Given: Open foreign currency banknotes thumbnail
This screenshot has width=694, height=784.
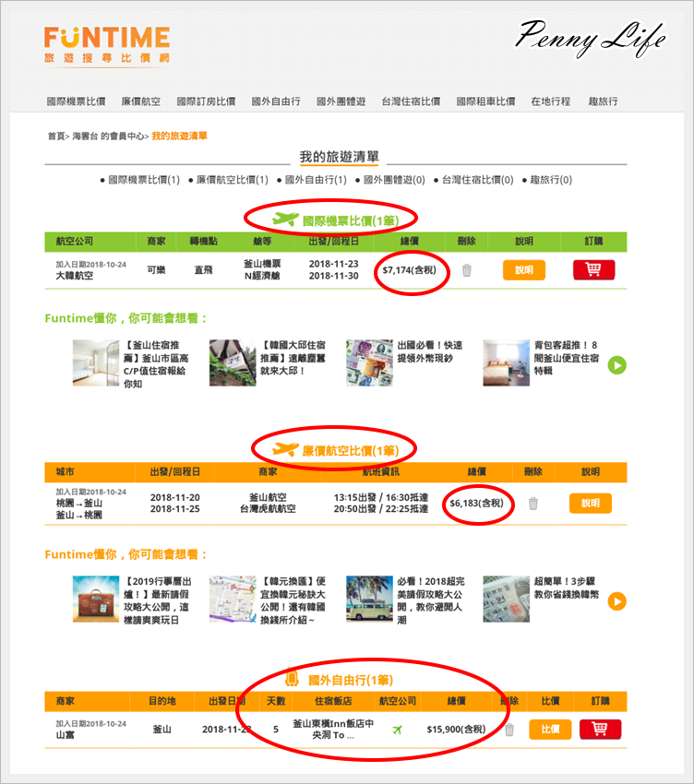Looking at the screenshot, I should (369, 363).
